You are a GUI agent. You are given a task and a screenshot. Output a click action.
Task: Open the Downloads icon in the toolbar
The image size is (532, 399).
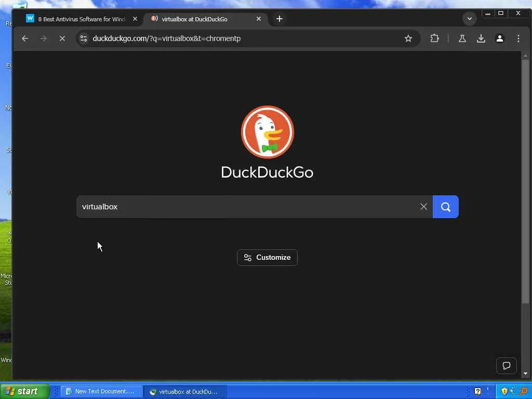[481, 38]
